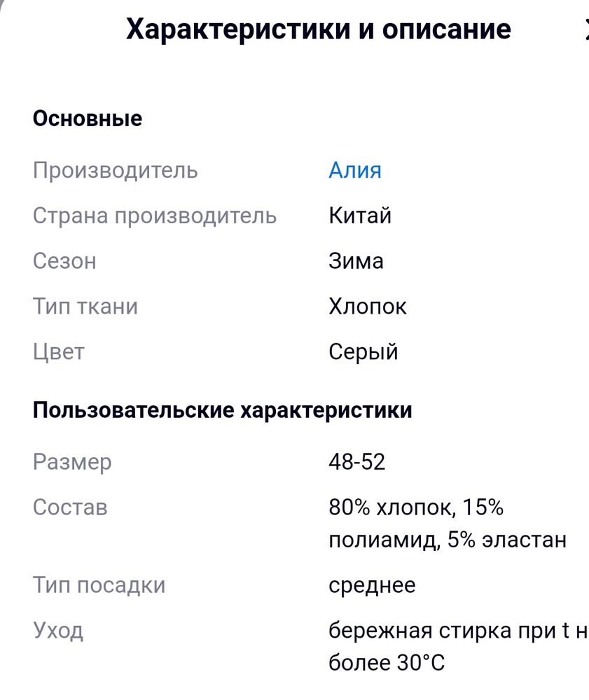Viewport: 589px width, 700px height.
Task: Click the Производитель label
Action: tap(116, 170)
